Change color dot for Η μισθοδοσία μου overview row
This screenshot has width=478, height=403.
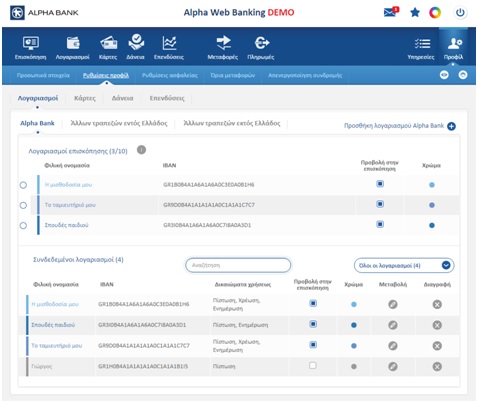pos(432,185)
